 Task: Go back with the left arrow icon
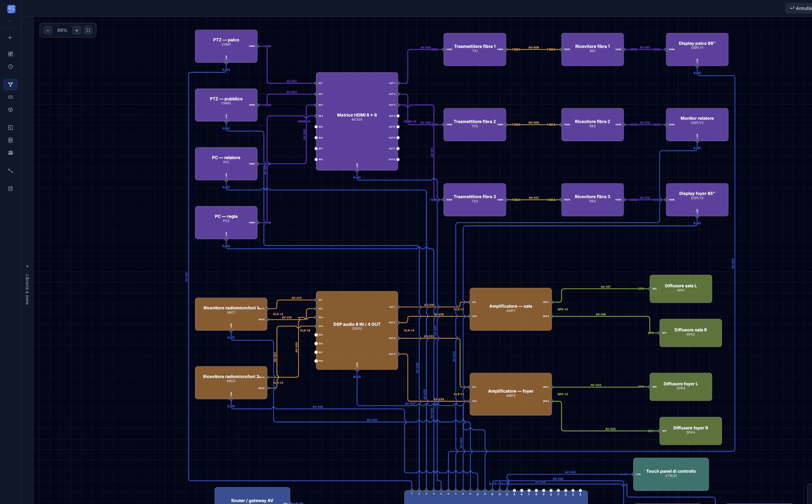coord(11,37)
